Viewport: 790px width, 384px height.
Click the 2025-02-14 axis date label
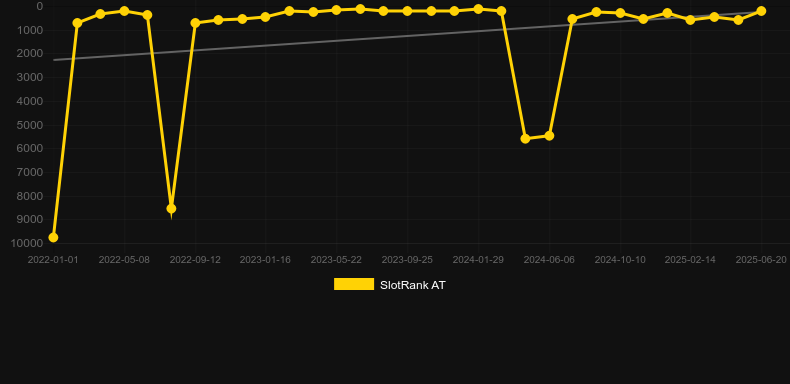tap(690, 260)
